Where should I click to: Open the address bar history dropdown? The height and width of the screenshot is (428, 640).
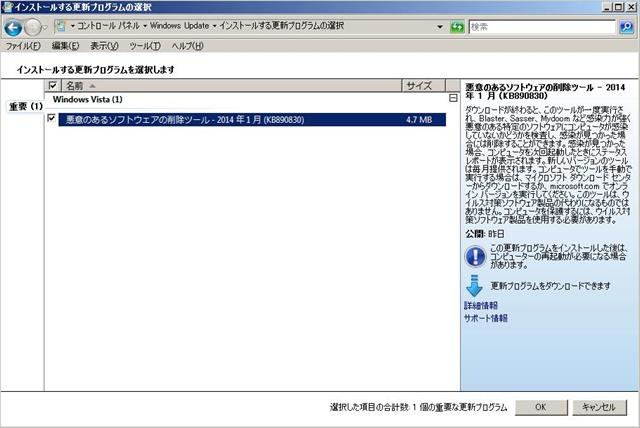(x=440, y=27)
